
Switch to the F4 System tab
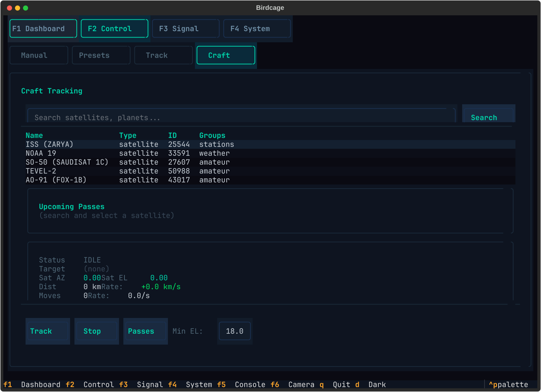click(x=257, y=28)
